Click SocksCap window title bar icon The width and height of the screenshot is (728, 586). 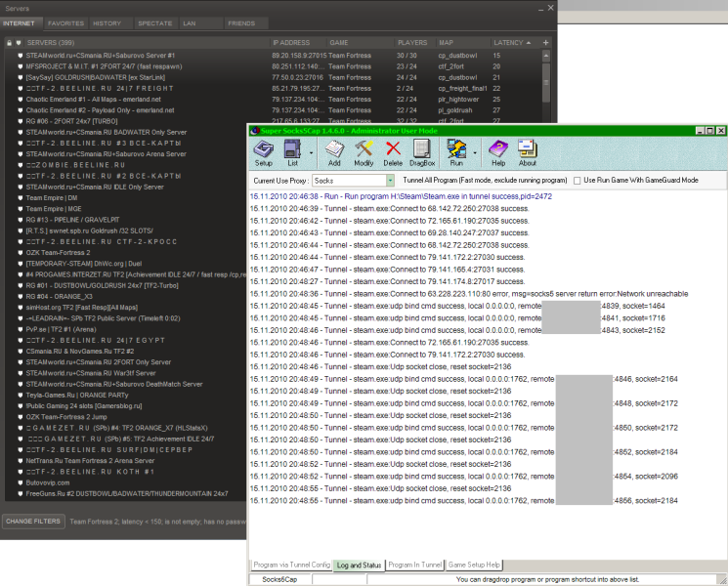pyautogui.click(x=254, y=131)
